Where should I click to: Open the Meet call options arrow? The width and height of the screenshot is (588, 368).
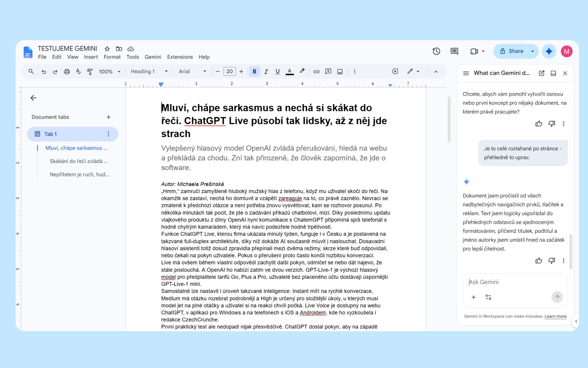[483, 51]
